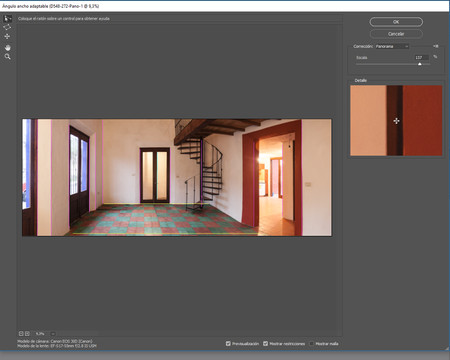The image size is (450, 360).
Task: Select the Constraint tool icon
Action: [x=7, y=18]
